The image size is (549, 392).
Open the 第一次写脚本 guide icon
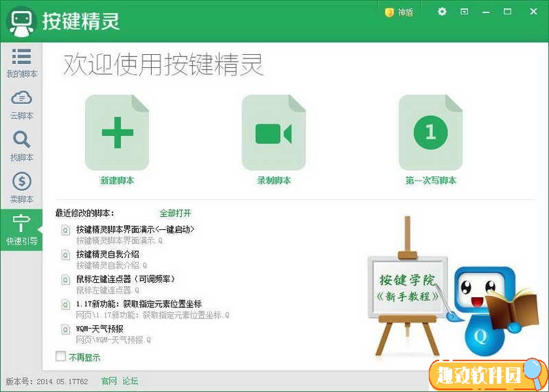pos(430,132)
